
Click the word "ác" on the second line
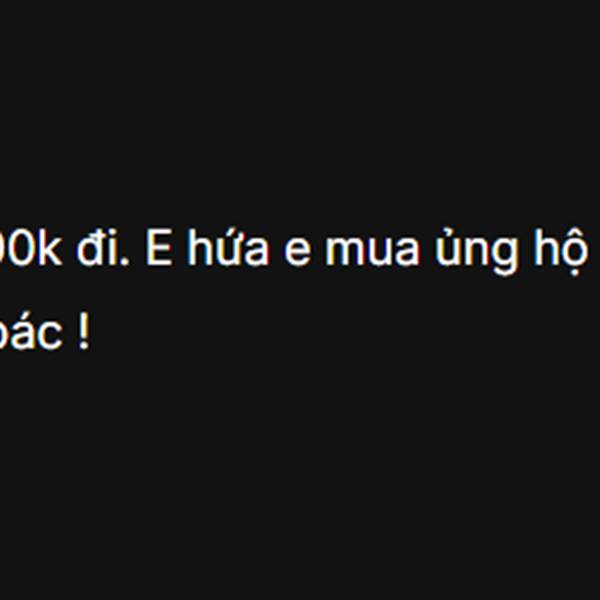(31, 331)
